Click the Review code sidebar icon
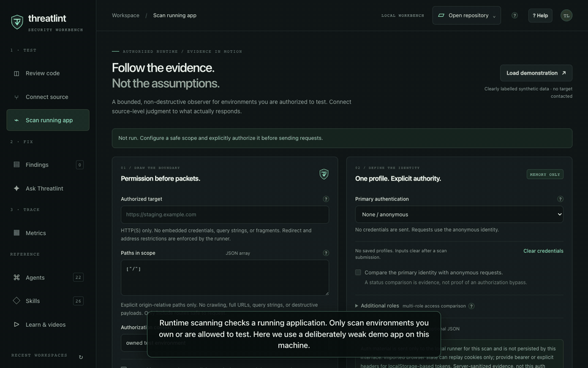This screenshot has height=368, width=588. pyautogui.click(x=17, y=73)
